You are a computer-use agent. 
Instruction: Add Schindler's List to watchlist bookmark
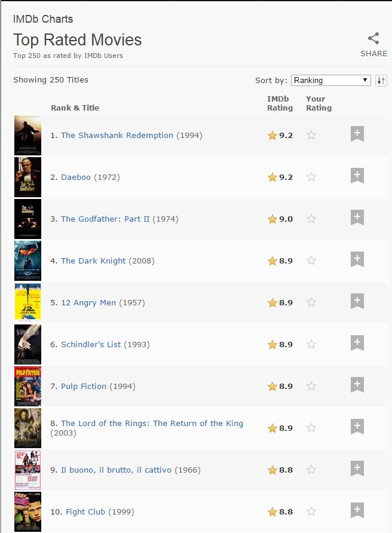[x=357, y=342]
